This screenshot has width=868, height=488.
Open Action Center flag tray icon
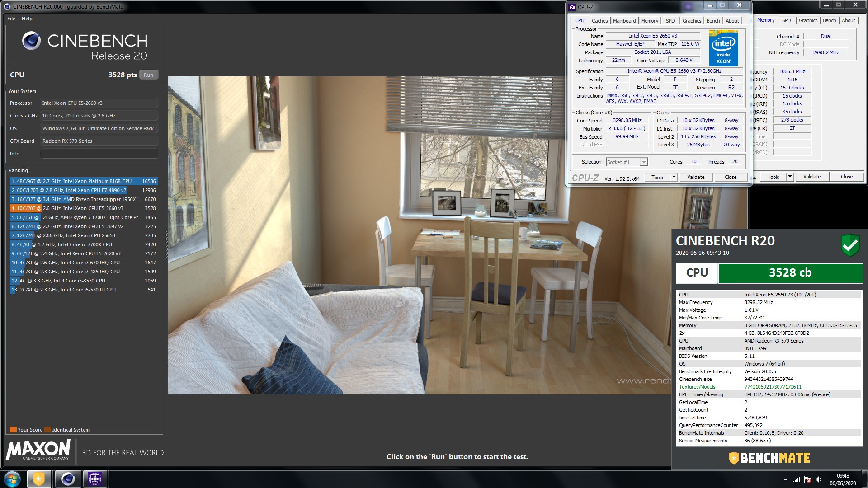tap(807, 479)
